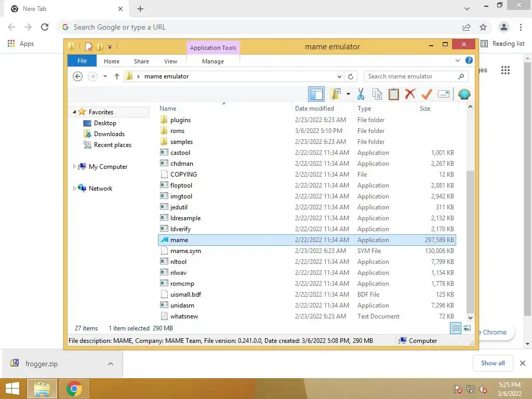Click the Copy documents icon
The image size is (532, 399).
click(x=377, y=94)
